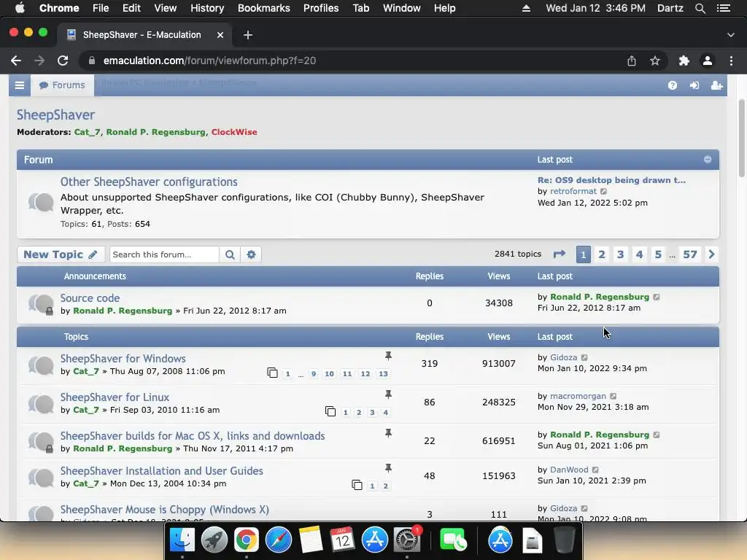Click the register user icon in header
Screen dimensions: 747x560
tap(716, 85)
